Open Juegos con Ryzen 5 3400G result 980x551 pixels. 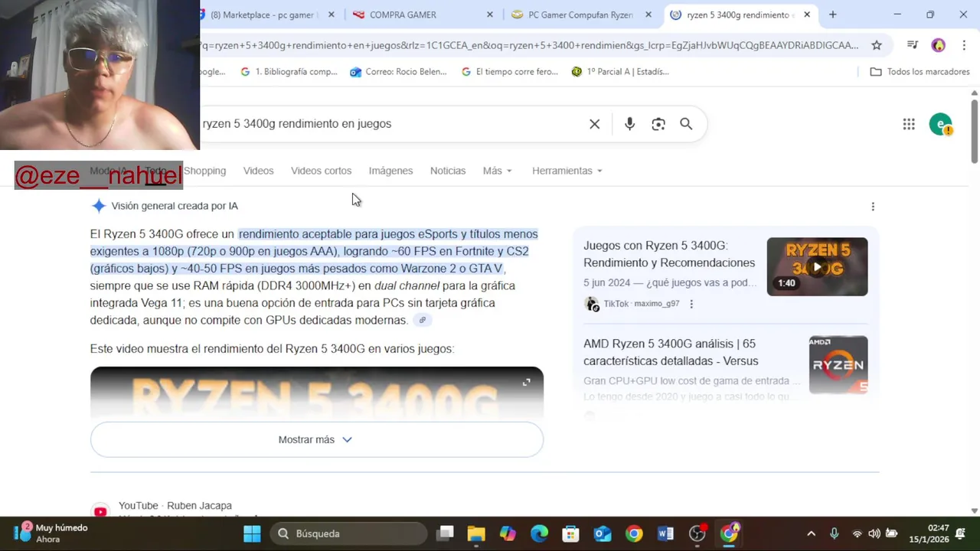669,254
